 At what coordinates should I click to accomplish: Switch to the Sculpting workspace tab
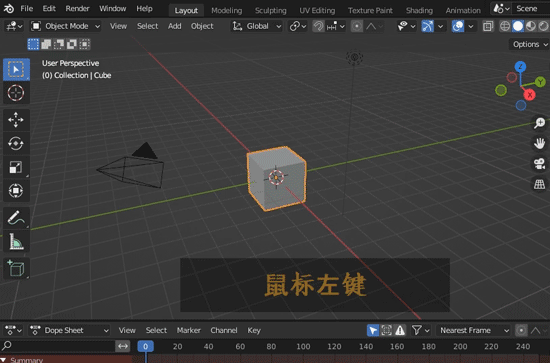tap(270, 11)
